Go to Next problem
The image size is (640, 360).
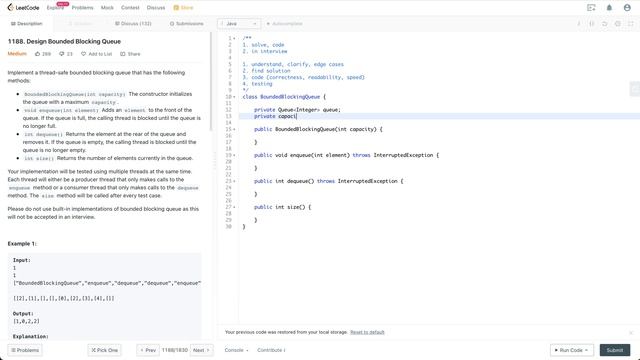point(201,350)
